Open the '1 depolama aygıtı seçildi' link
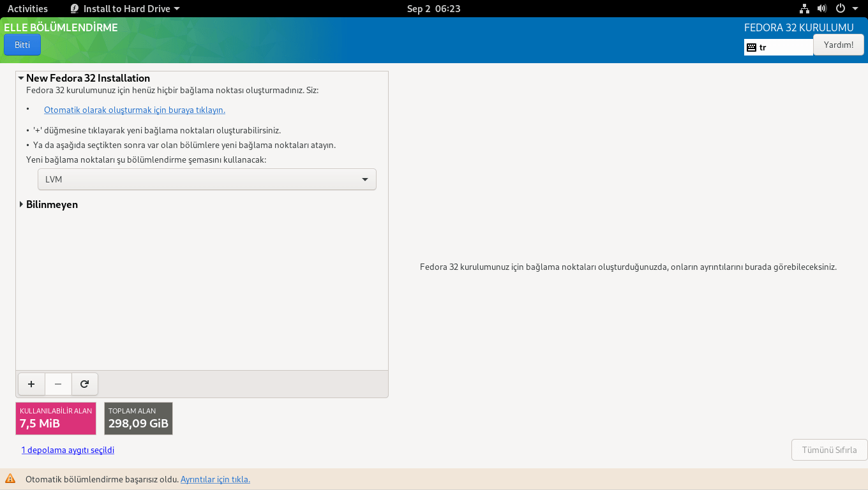868x490 pixels. (68, 450)
